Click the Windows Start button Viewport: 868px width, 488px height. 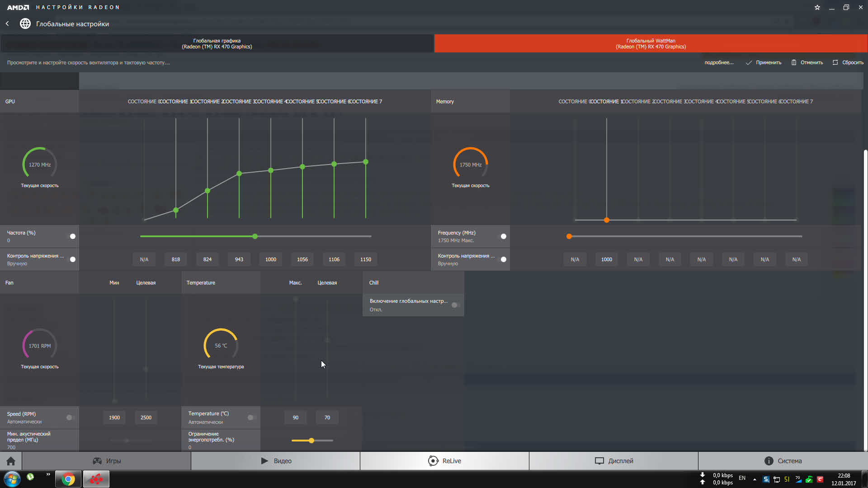click(12, 479)
